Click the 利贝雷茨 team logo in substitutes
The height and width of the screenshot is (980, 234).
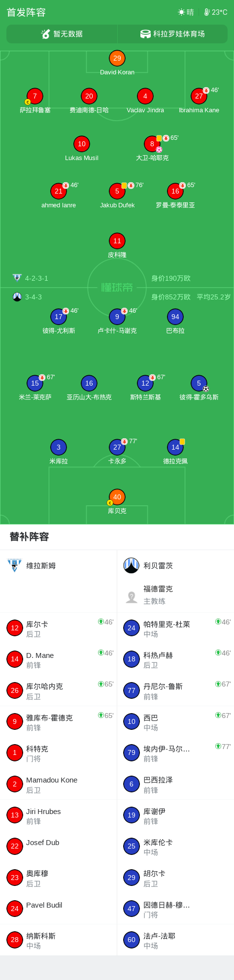(132, 565)
